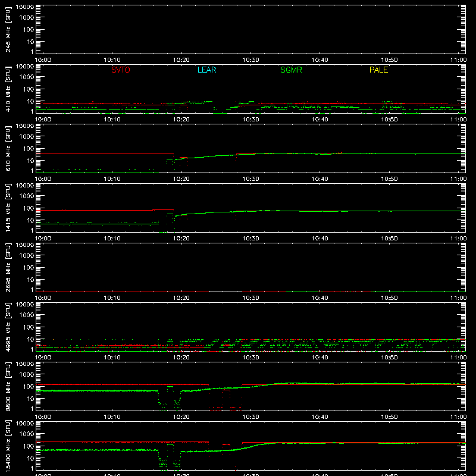476x476 pixels.
Task: Click 10:20 time label below 410 MHz panel
Action: pos(181,120)
